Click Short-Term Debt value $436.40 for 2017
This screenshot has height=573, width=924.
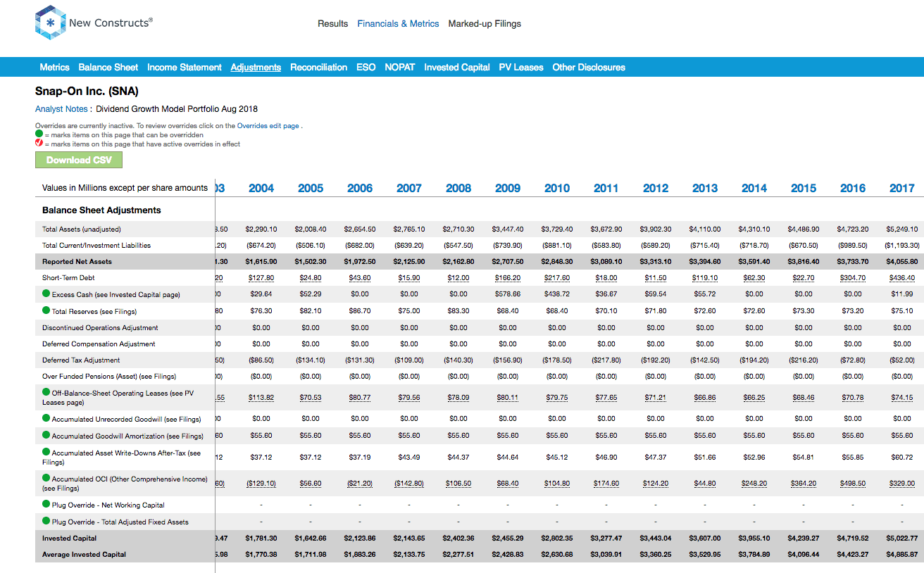click(x=902, y=278)
